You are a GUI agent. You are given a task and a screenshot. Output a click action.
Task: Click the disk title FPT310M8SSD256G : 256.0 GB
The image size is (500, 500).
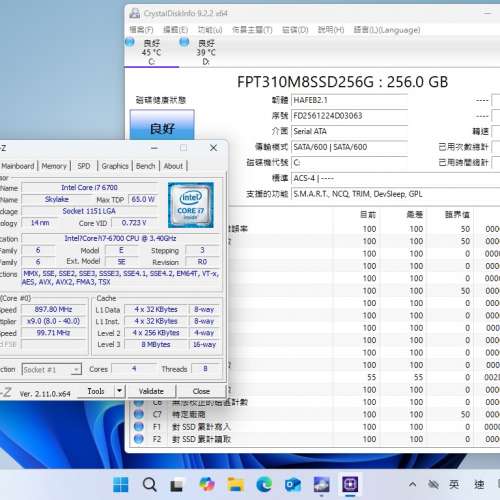point(343,82)
